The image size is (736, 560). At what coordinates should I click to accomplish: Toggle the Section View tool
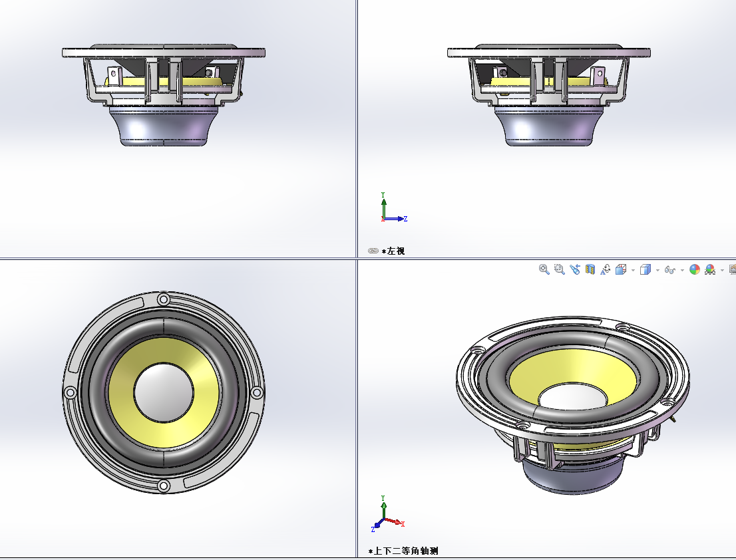point(590,269)
